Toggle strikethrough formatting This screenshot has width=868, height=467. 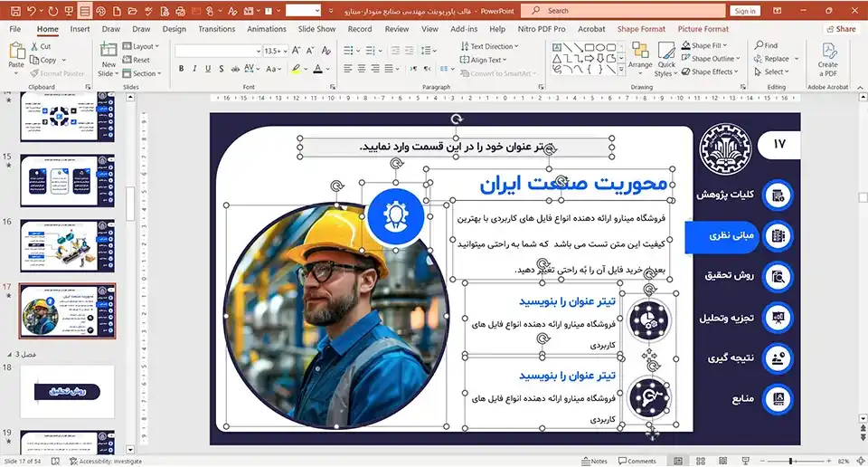pos(235,69)
